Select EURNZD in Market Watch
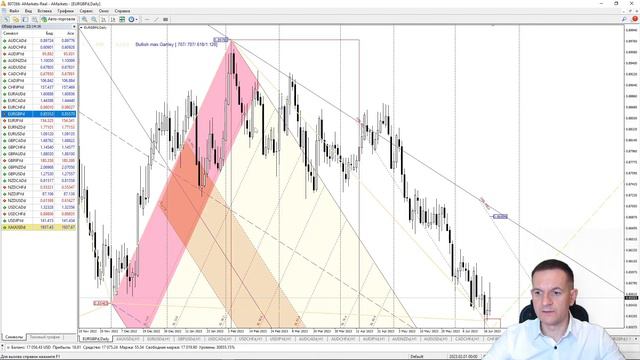The image size is (640, 360). tap(39, 127)
